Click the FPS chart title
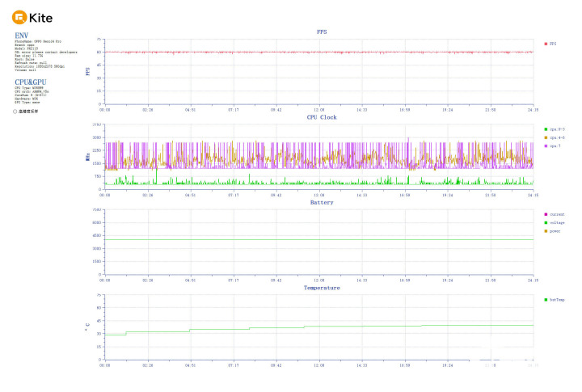Viewport: 582px width, 392px height. [x=322, y=32]
